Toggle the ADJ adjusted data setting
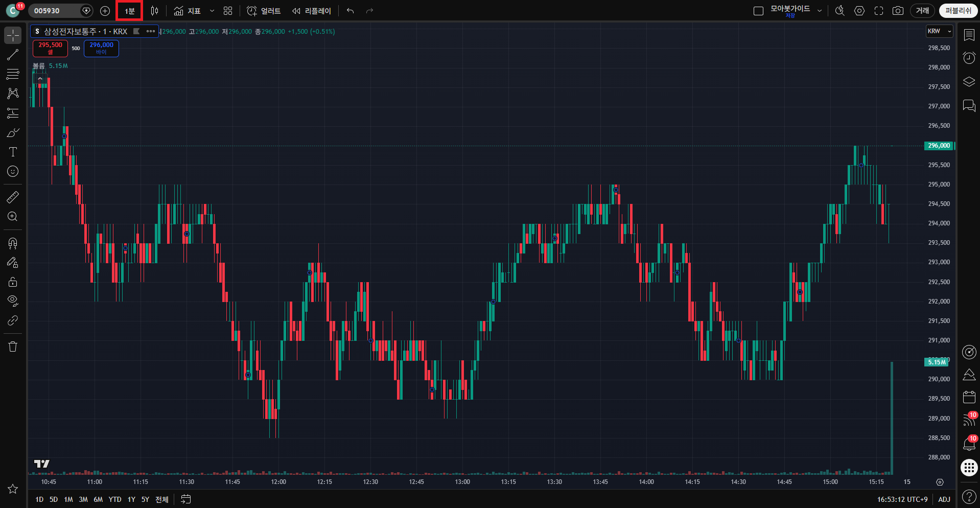The image size is (980, 508). (944, 499)
